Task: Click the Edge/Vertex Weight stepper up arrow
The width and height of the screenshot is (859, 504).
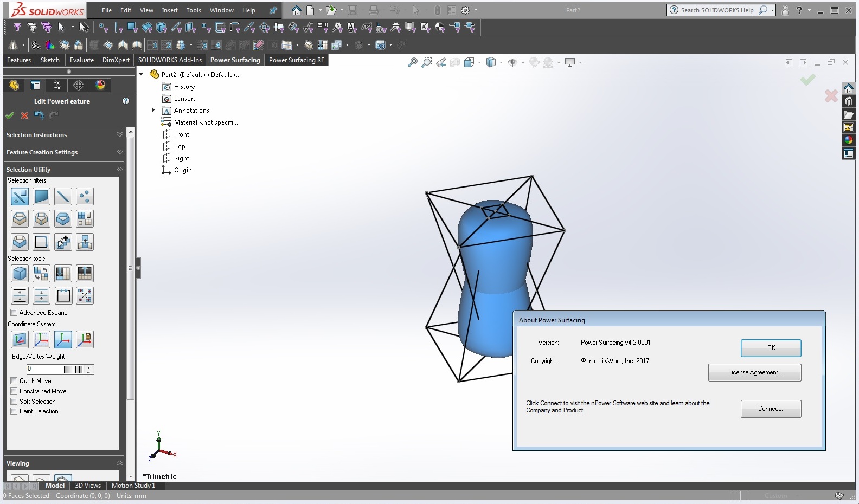Action: point(89,367)
